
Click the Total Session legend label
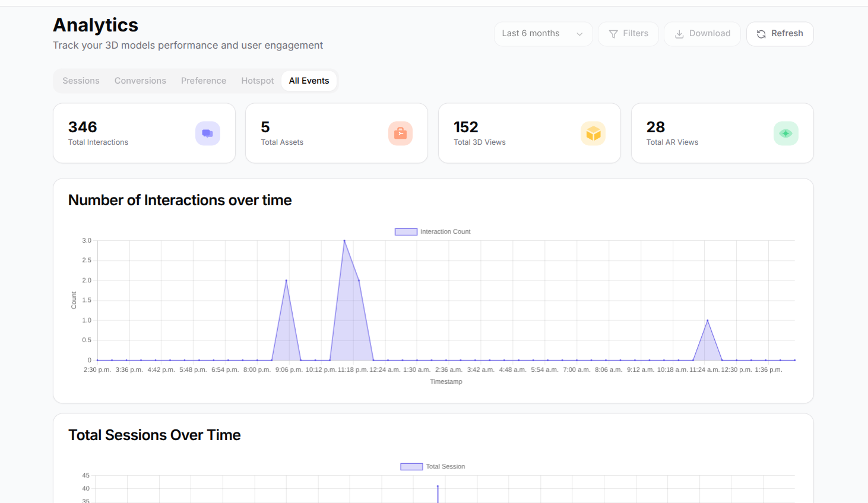(445, 467)
